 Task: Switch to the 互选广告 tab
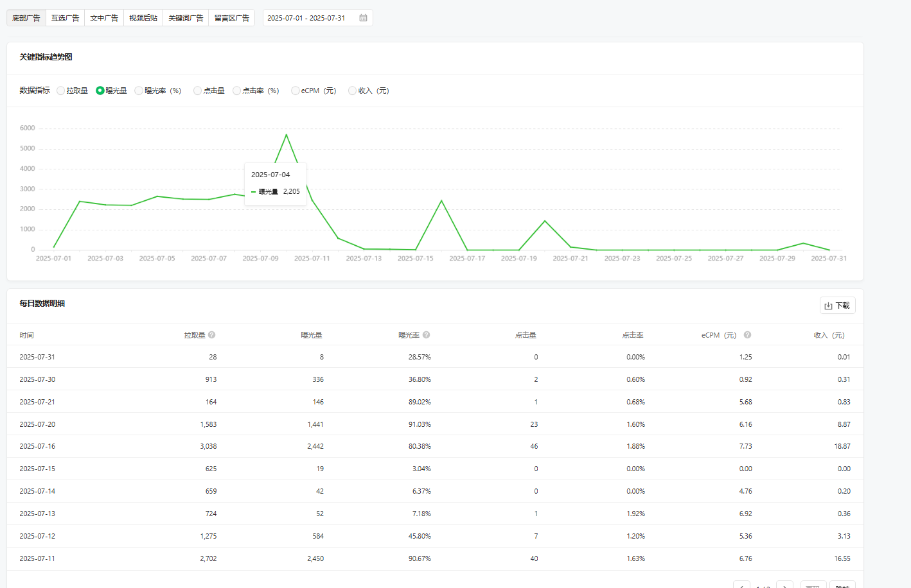[x=65, y=18]
